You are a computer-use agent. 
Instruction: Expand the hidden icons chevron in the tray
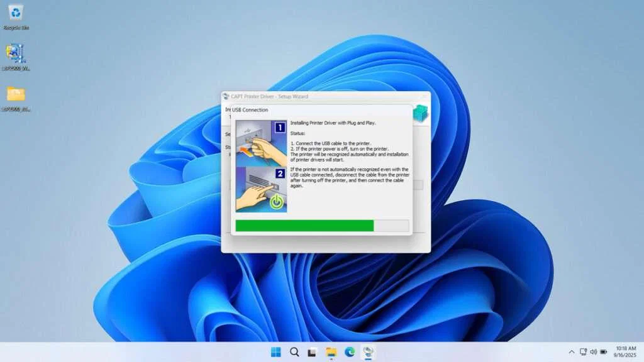coord(572,352)
